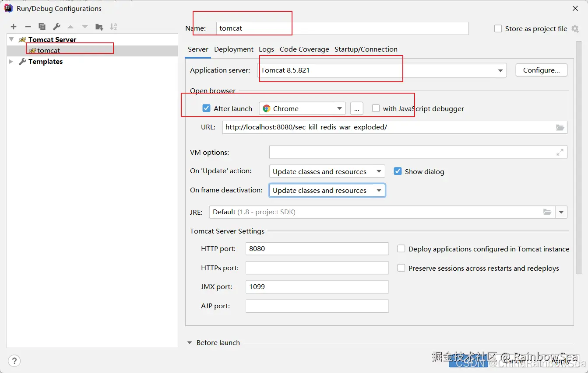
Task: Collapse the Tomcat Server tree node
Action: click(11, 39)
